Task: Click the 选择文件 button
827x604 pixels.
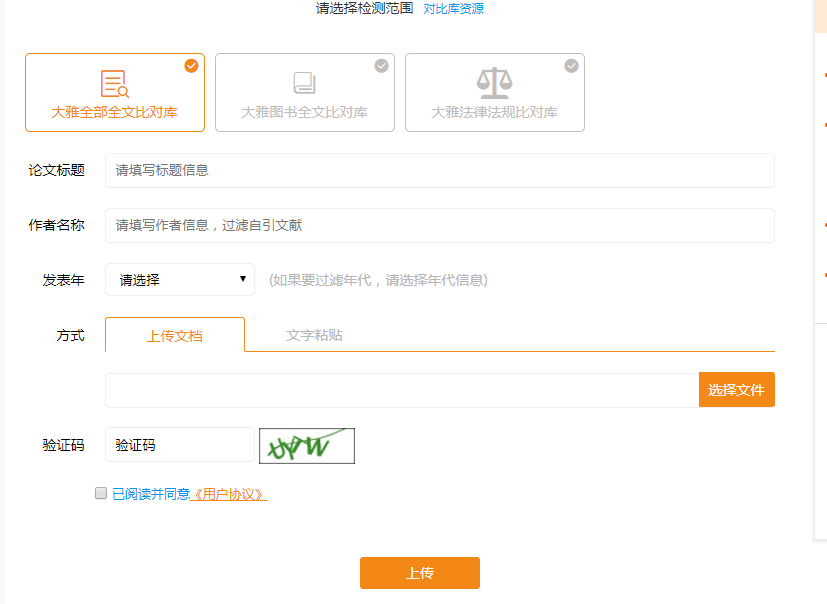Action: click(x=737, y=390)
